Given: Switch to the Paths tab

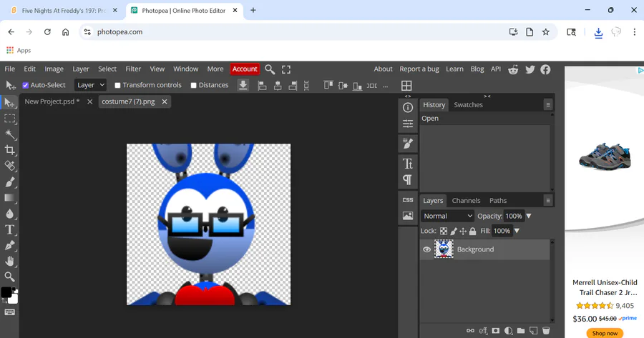Looking at the screenshot, I should click(498, 201).
